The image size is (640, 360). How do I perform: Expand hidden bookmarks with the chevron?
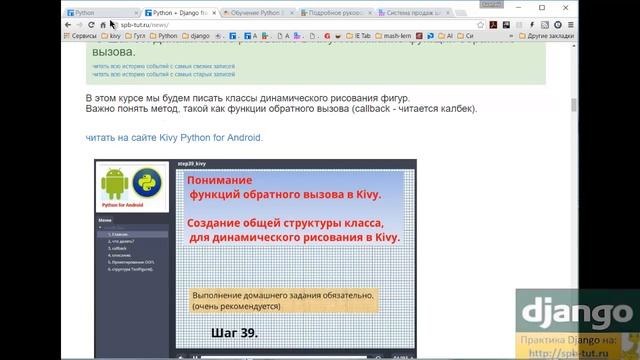(x=511, y=36)
